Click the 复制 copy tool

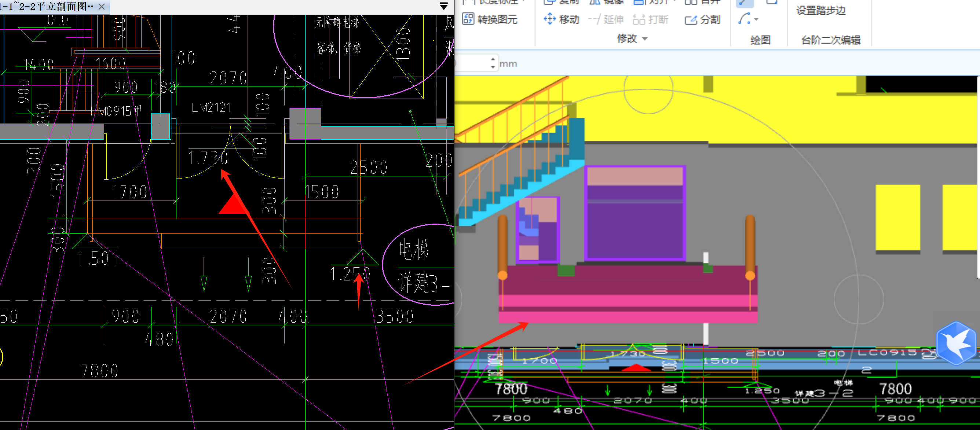[562, 2]
